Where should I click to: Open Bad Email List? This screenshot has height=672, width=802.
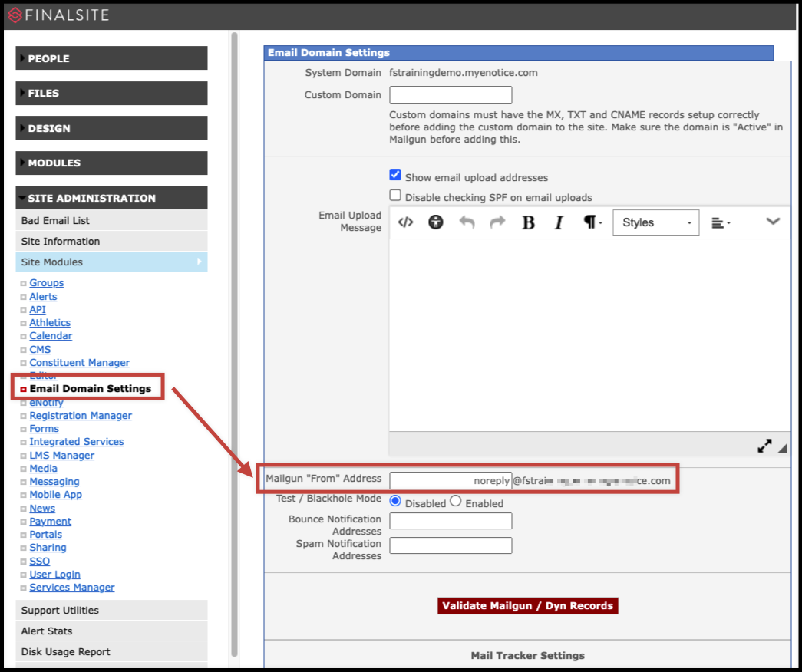pos(111,220)
